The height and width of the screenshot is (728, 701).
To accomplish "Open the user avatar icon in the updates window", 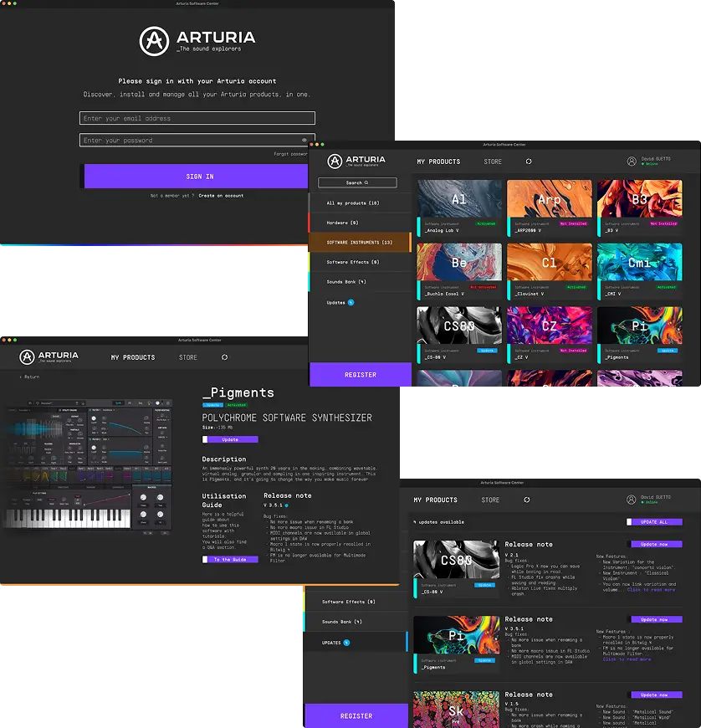I will pyautogui.click(x=632, y=500).
